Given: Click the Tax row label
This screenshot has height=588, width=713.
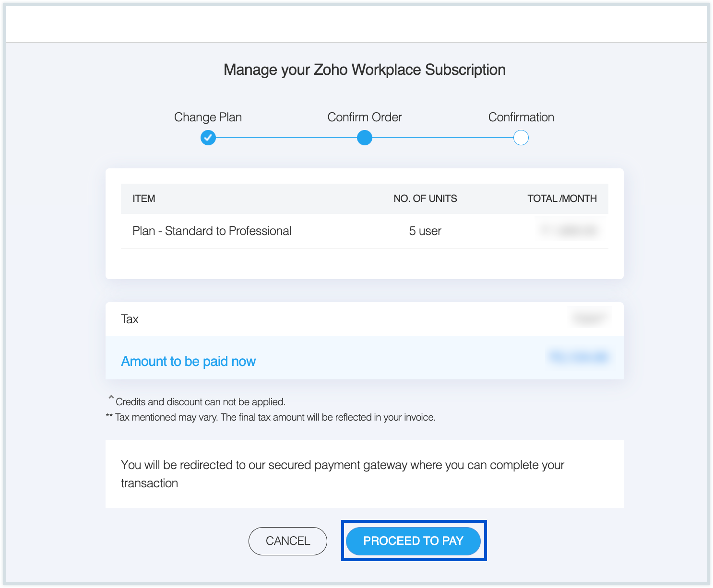Looking at the screenshot, I should point(130,319).
